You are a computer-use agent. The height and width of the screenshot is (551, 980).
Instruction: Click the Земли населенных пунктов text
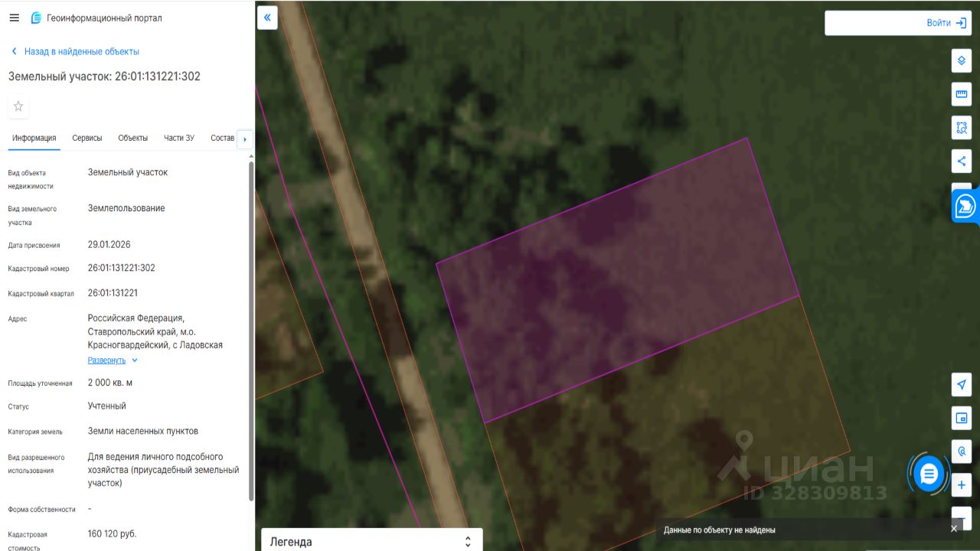point(143,431)
